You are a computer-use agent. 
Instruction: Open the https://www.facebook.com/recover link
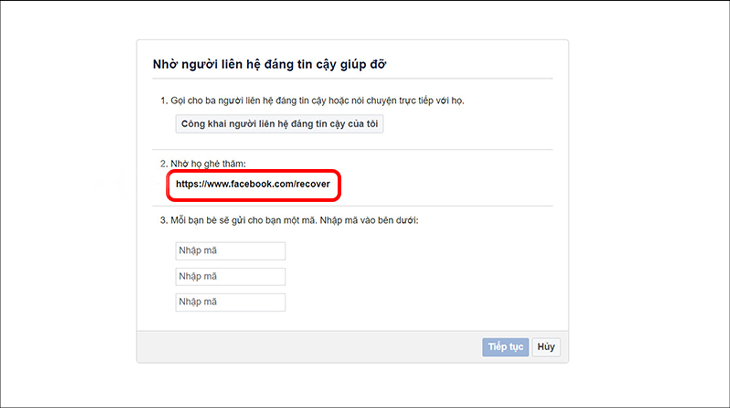[253, 184]
